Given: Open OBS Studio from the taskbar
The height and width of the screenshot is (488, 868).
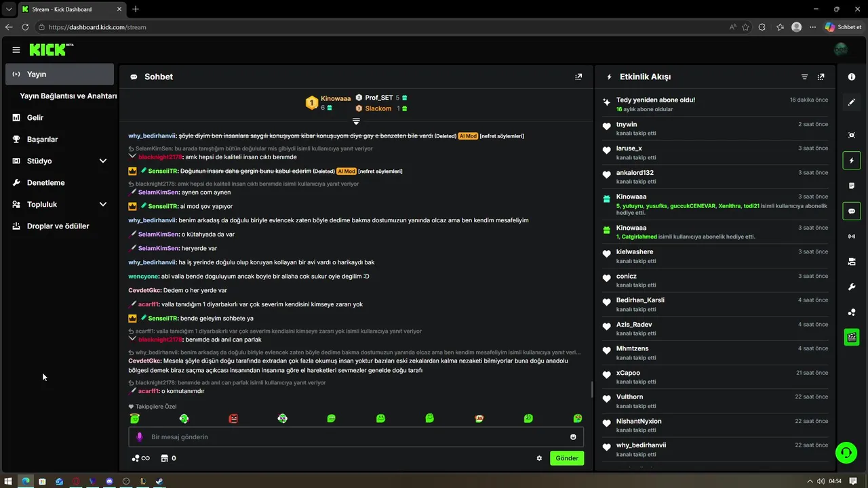Looking at the screenshot, I should (126, 481).
